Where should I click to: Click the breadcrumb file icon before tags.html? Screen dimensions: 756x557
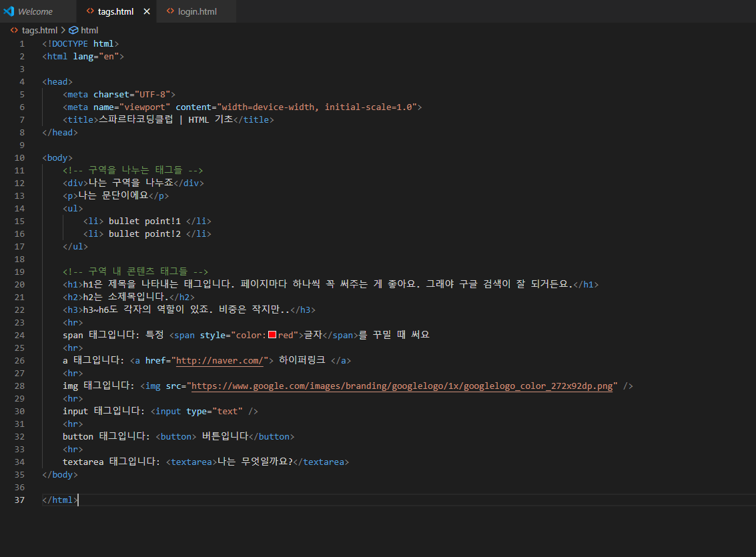click(15, 30)
